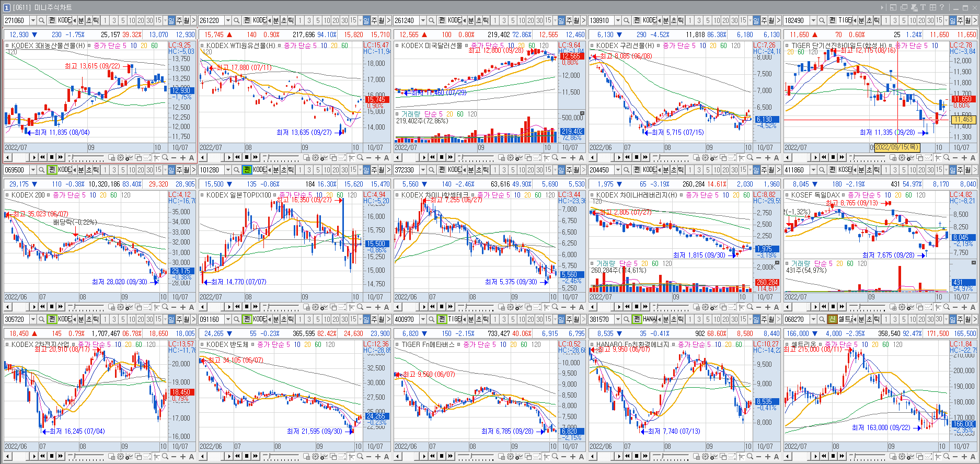Screen dimensions: 980x464
Task: Toggle the green 편 button in 101280 panel
Action: (247, 170)
